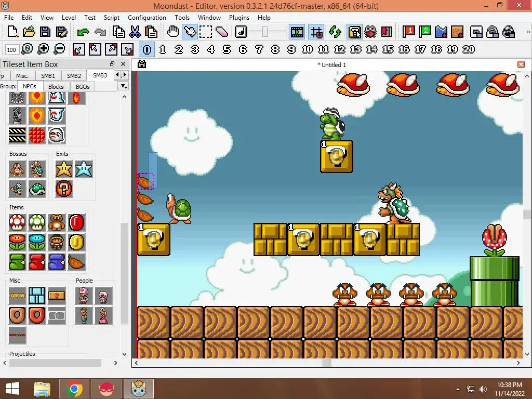
Task: Click the level horizontal scrollbar thumb
Action: [326, 363]
